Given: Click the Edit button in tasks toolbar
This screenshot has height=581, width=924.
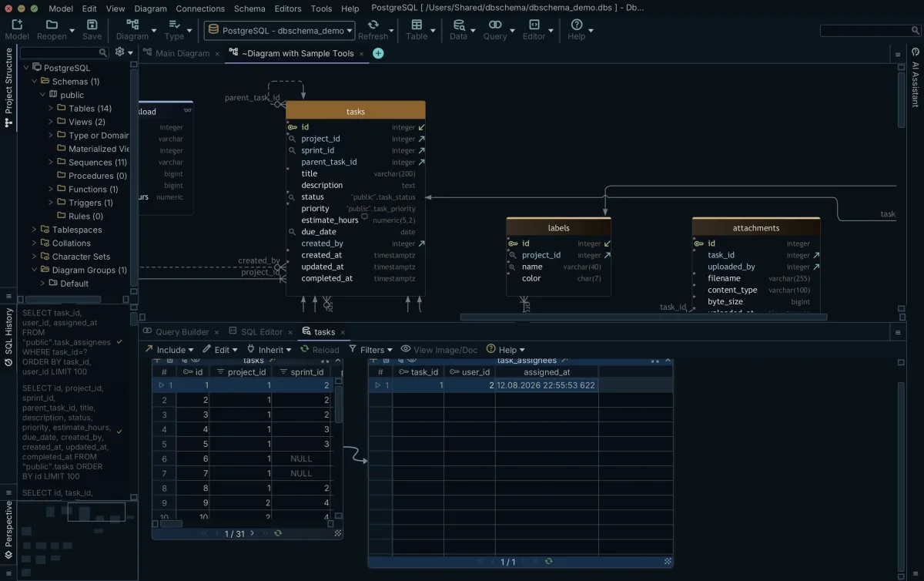Looking at the screenshot, I should coord(220,350).
